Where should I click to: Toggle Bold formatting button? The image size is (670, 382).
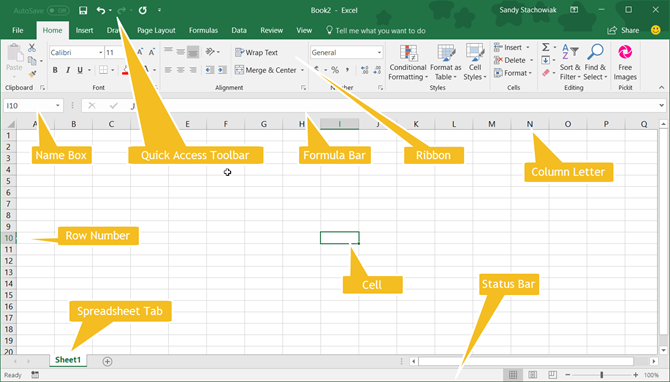point(55,70)
